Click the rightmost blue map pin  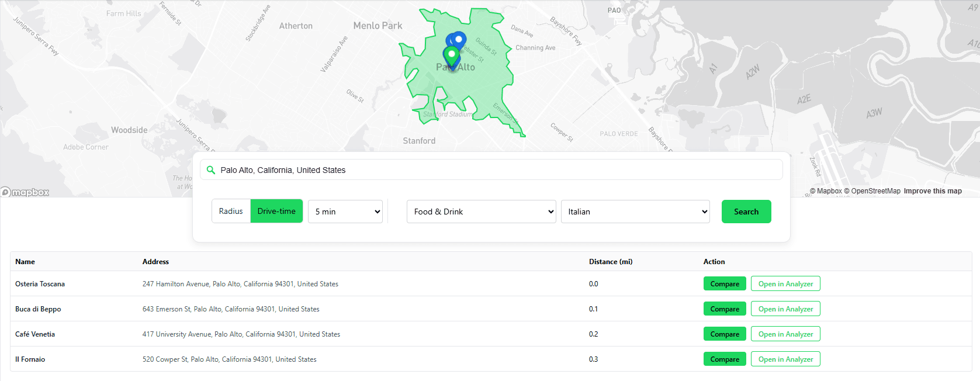(x=460, y=40)
